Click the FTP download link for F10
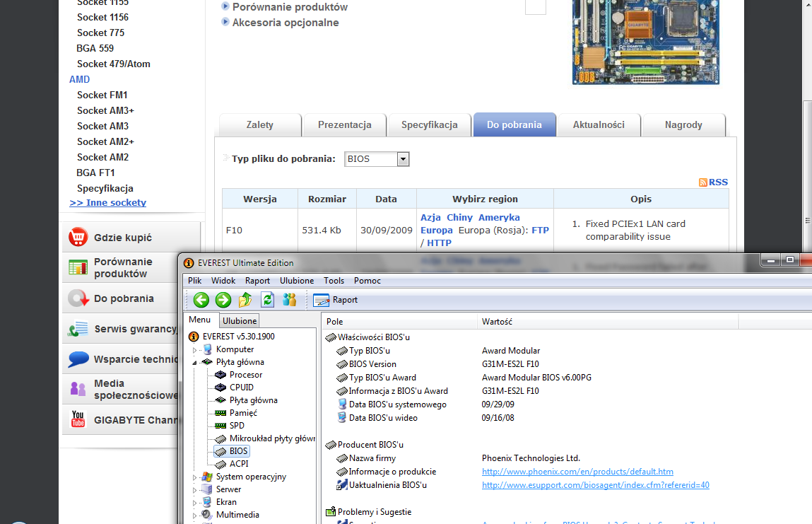This screenshot has height=524, width=812. point(540,230)
